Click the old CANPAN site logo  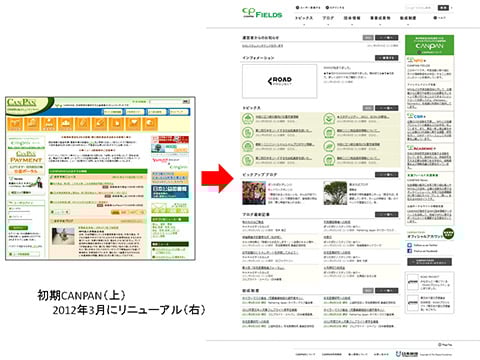[22, 102]
